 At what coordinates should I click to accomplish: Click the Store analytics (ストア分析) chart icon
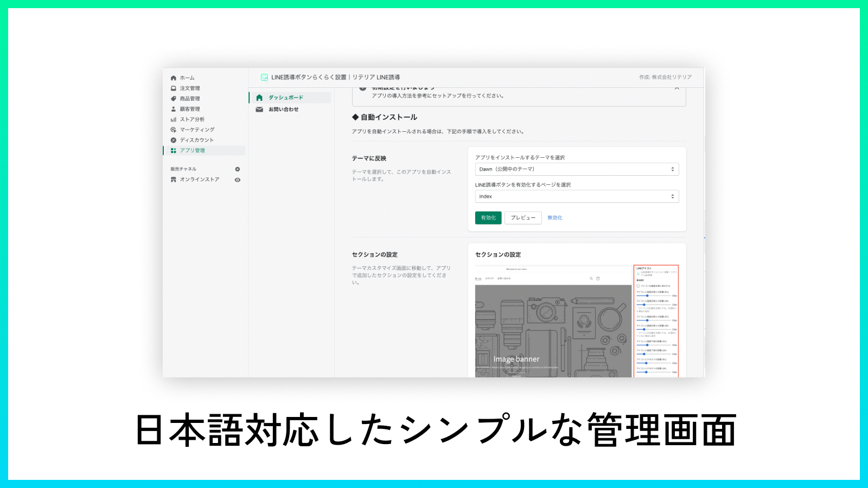(x=174, y=119)
